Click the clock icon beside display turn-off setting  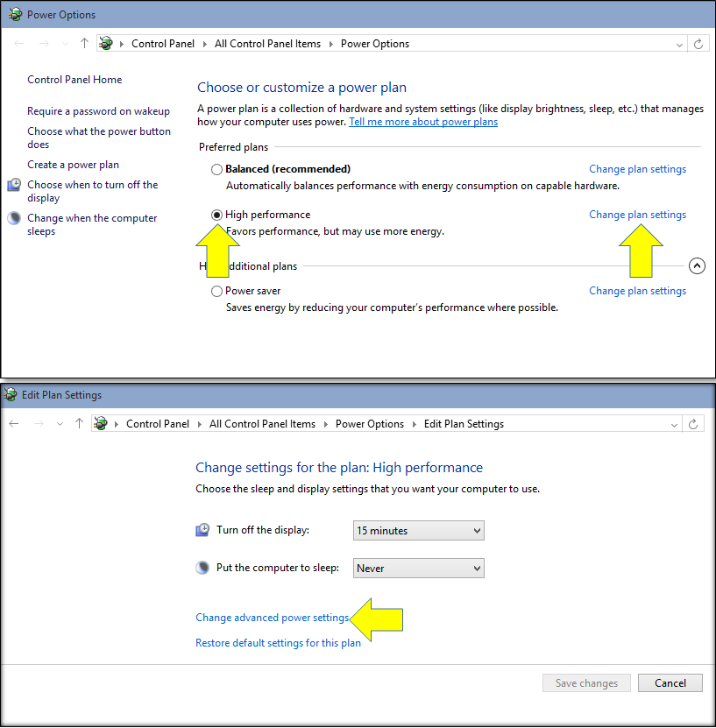(x=202, y=529)
